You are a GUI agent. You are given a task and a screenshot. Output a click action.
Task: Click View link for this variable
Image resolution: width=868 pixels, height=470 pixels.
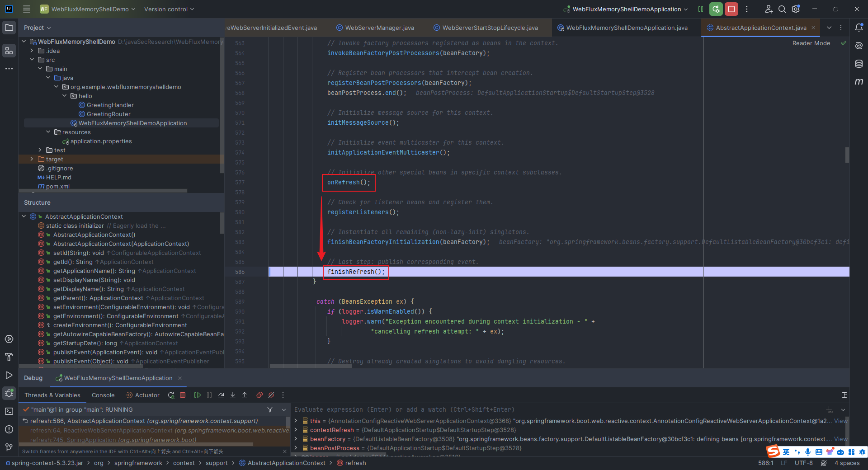[840, 421]
